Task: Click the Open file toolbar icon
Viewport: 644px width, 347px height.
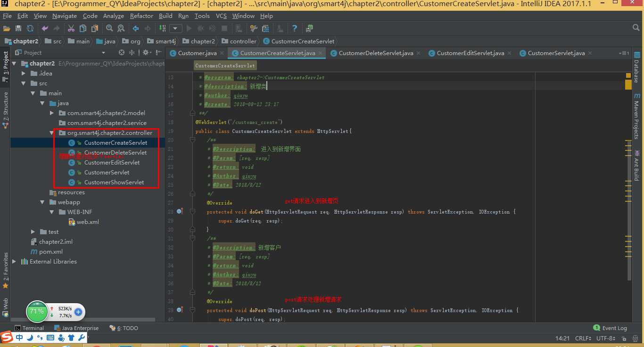Action: click(x=7, y=28)
